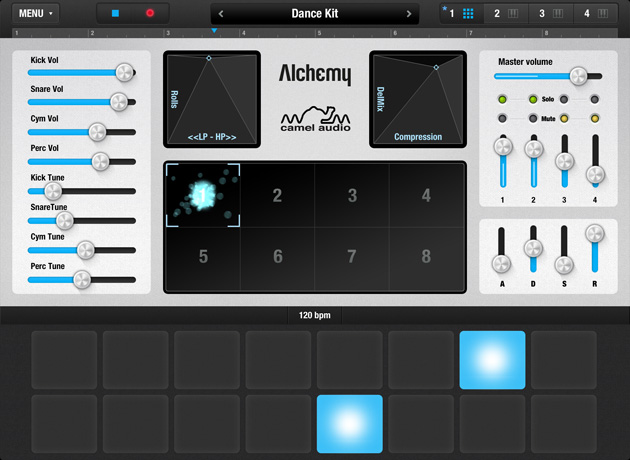Select track tab 1
630x460 pixels.
[x=462, y=14]
